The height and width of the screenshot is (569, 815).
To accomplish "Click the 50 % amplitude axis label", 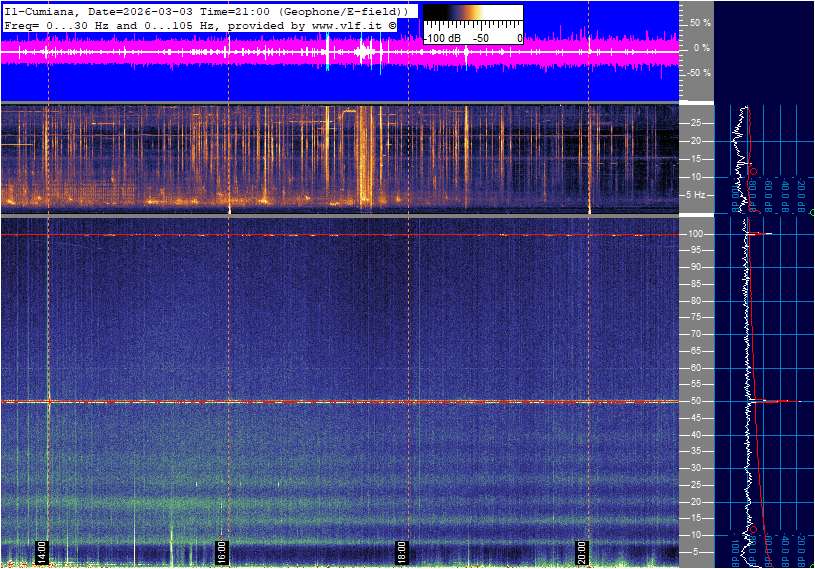I will tap(699, 22).
